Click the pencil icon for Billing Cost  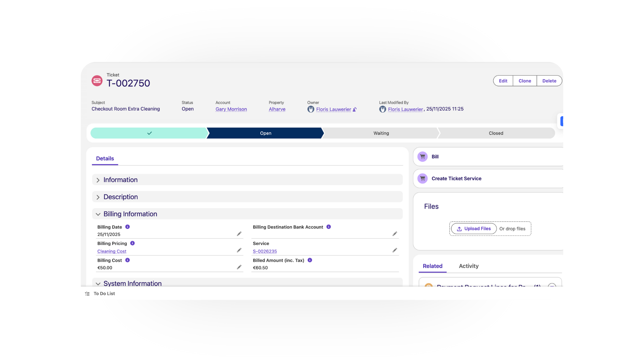[239, 267]
